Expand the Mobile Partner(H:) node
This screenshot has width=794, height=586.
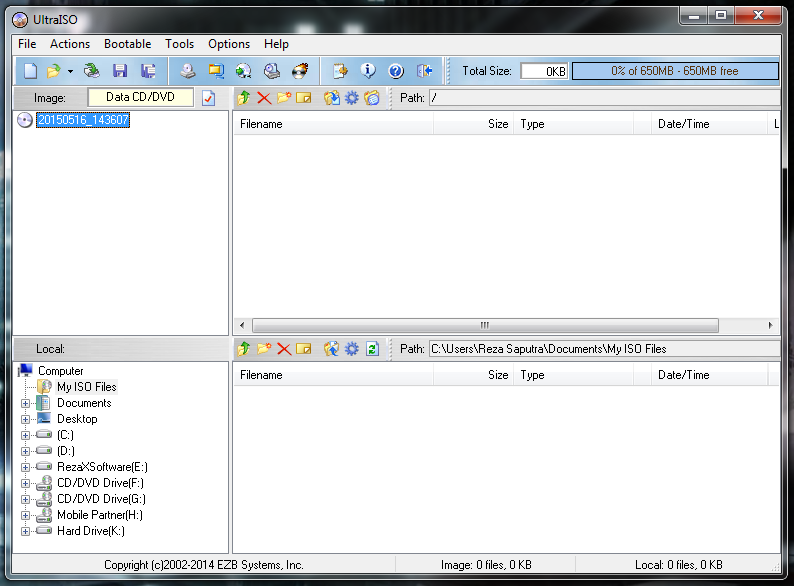(25, 516)
